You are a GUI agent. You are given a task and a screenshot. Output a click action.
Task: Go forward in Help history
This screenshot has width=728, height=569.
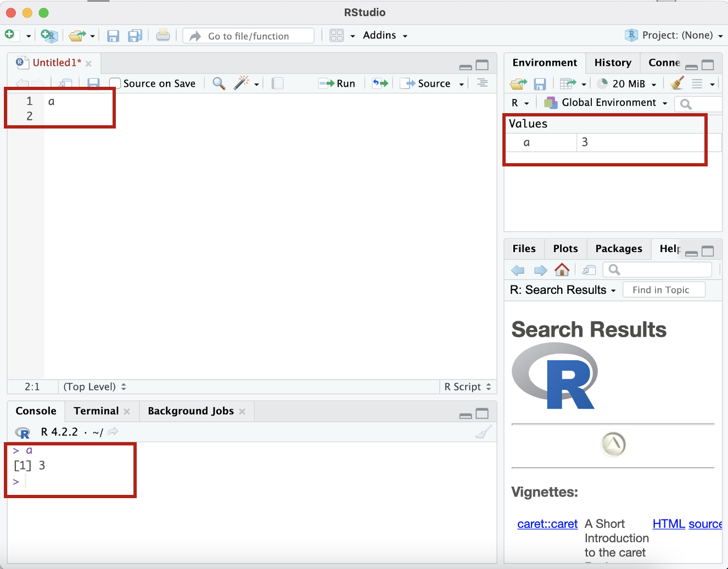541,270
